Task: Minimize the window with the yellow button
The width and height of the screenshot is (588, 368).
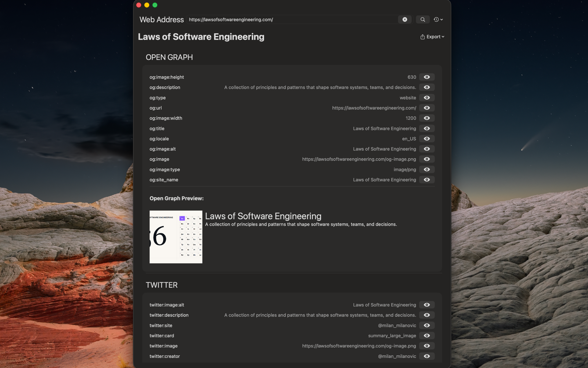Action: 147,5
